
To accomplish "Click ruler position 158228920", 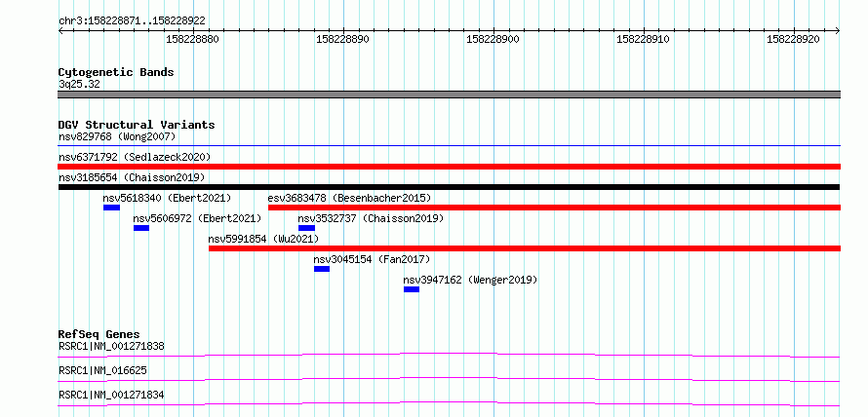I will pos(793,39).
